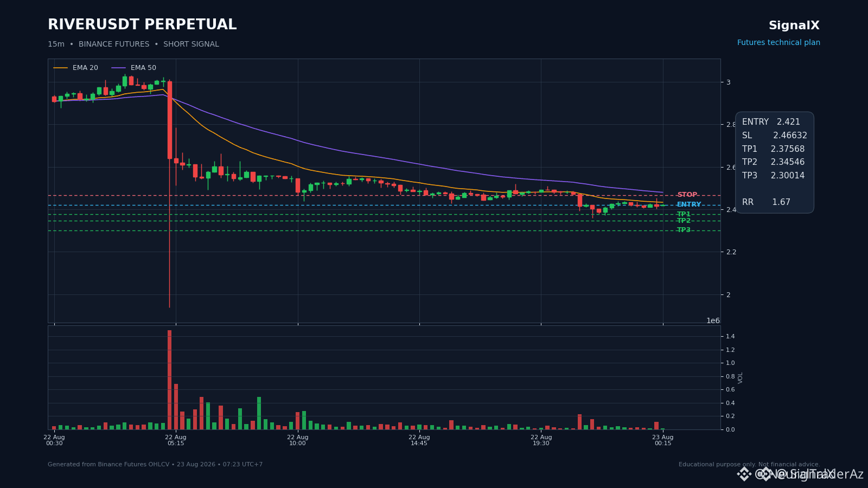Click the '22 Aug 14:45' time label
Screen dimensions: 868x488
(419, 440)
